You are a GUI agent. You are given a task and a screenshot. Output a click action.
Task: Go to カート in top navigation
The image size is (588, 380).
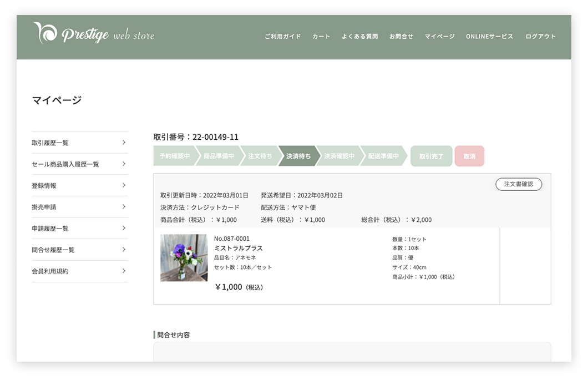[x=321, y=37]
